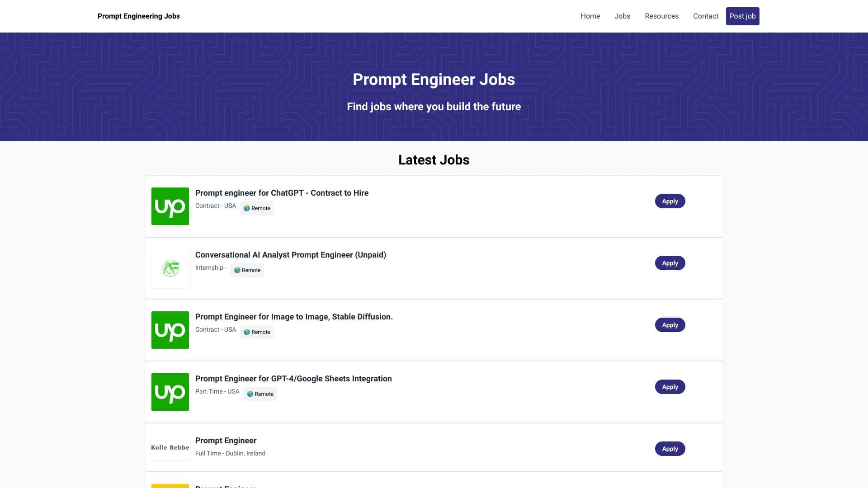Toggle the Remote badge on the Stable Diffusion job

(x=257, y=332)
